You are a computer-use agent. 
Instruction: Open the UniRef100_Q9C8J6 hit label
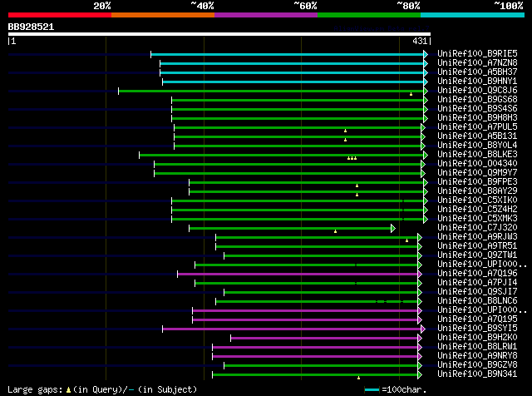[477, 91]
